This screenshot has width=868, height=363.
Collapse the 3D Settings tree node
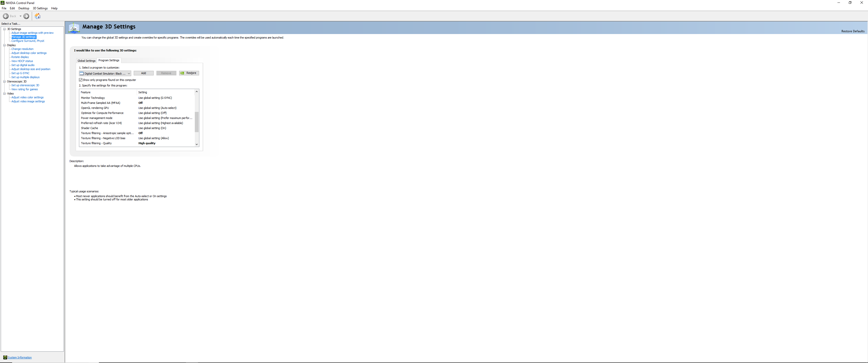[x=5, y=29]
